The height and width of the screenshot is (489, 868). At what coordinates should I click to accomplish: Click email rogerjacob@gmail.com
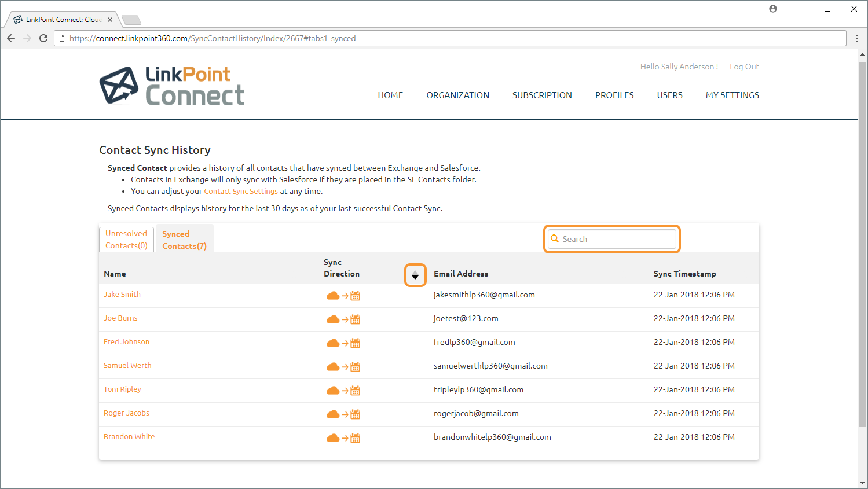click(476, 414)
